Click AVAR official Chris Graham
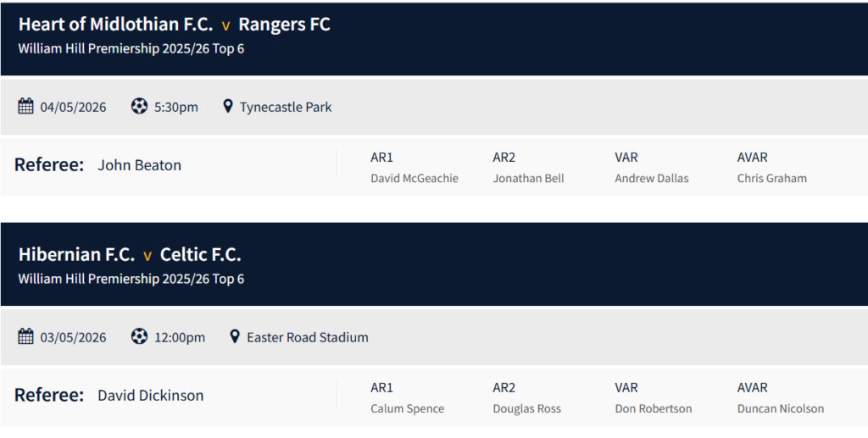Image resolution: width=868 pixels, height=438 pixels. (772, 179)
